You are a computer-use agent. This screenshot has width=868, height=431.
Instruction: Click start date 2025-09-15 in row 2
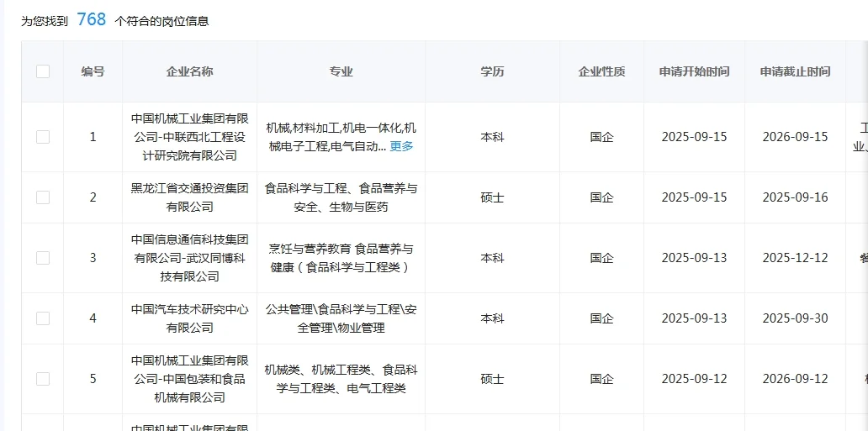coord(694,197)
